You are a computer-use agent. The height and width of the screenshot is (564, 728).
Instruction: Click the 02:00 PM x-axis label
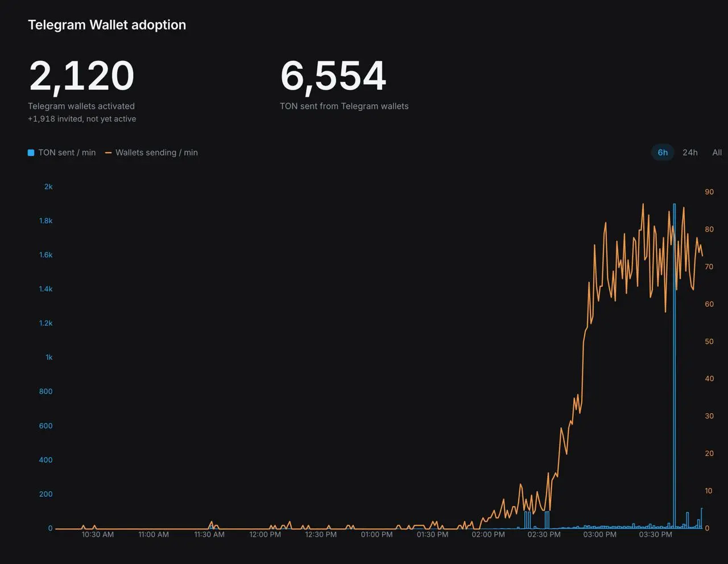pos(488,534)
